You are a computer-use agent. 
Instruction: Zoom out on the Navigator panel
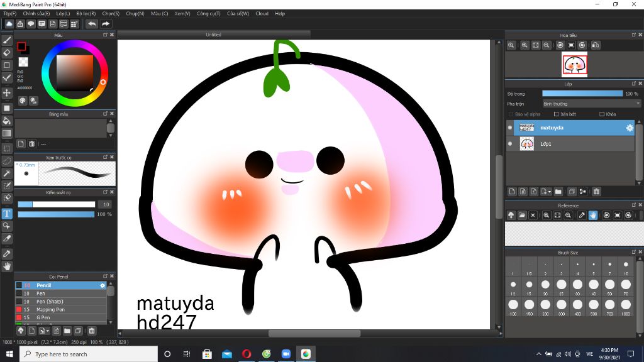pos(547,45)
